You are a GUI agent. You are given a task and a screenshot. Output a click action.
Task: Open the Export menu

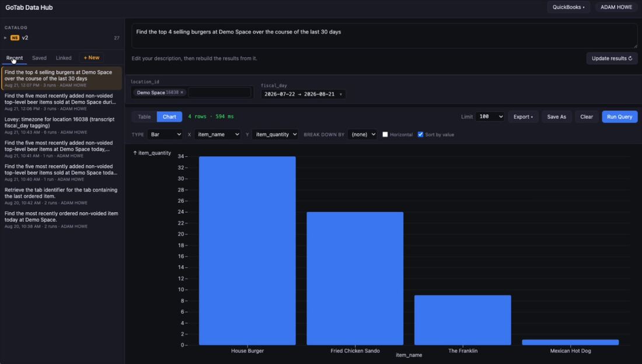(524, 117)
